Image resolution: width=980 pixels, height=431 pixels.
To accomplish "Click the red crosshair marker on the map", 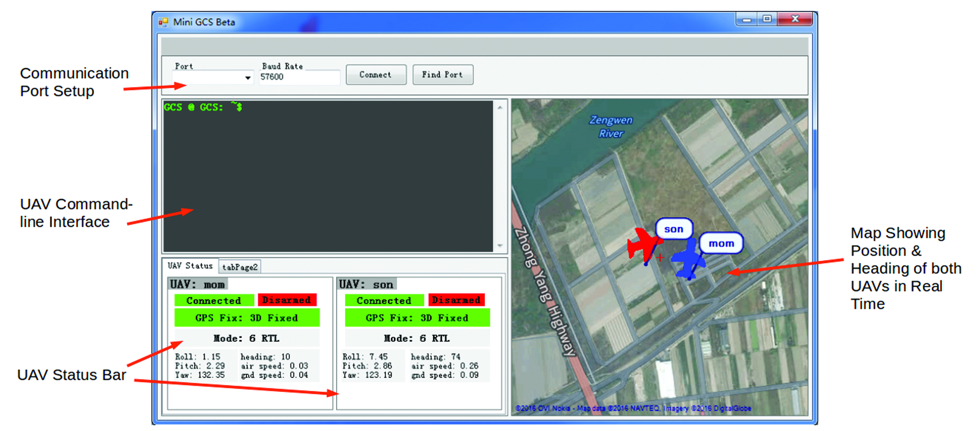I will [x=661, y=258].
